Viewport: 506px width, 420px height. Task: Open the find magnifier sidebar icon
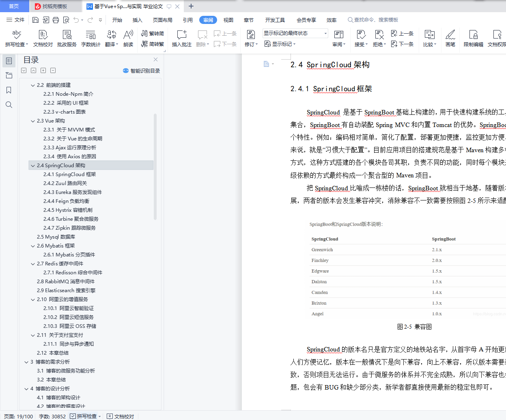[9, 105]
